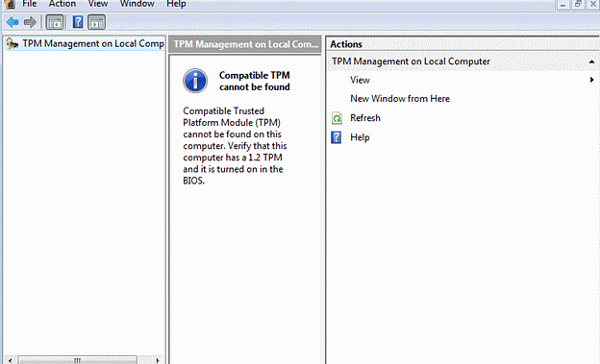The width and height of the screenshot is (600, 364).
Task: Open the View menu in the menu bar
Action: coord(98,4)
